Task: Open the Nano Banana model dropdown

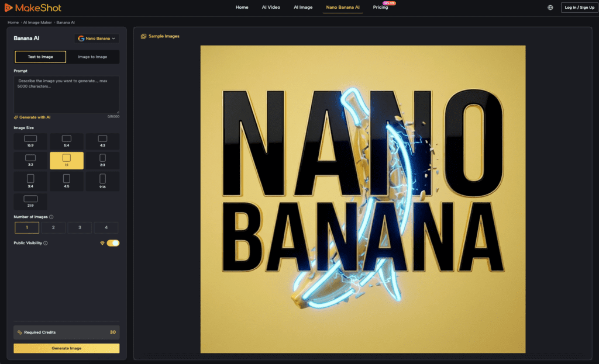Action: click(x=97, y=38)
